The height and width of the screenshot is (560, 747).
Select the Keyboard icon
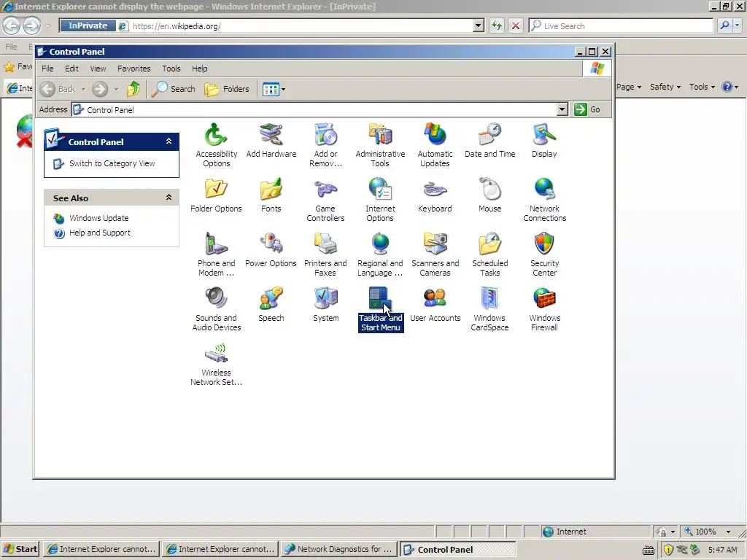(435, 195)
